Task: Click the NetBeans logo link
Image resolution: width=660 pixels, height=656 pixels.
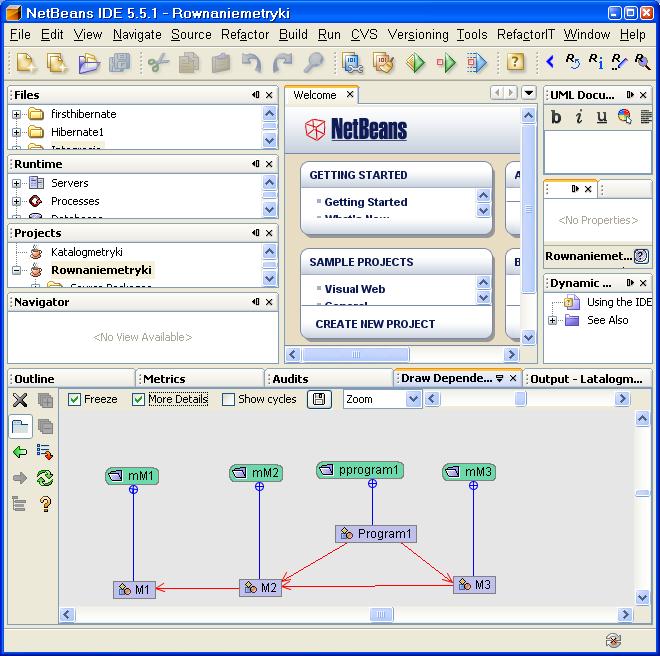Action: (x=356, y=129)
